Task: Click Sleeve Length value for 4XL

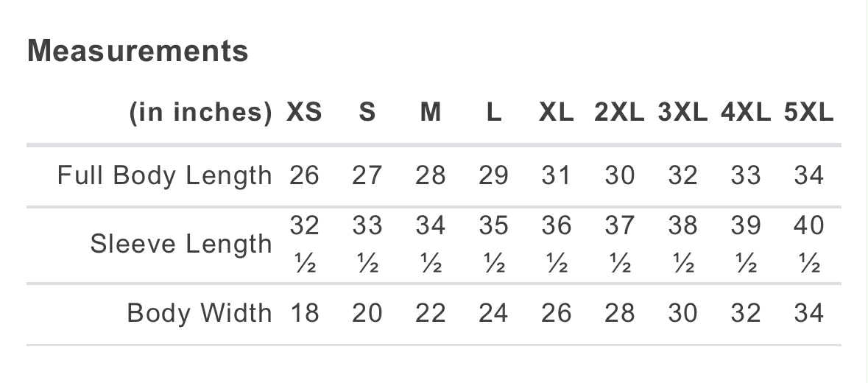Action: (745, 244)
